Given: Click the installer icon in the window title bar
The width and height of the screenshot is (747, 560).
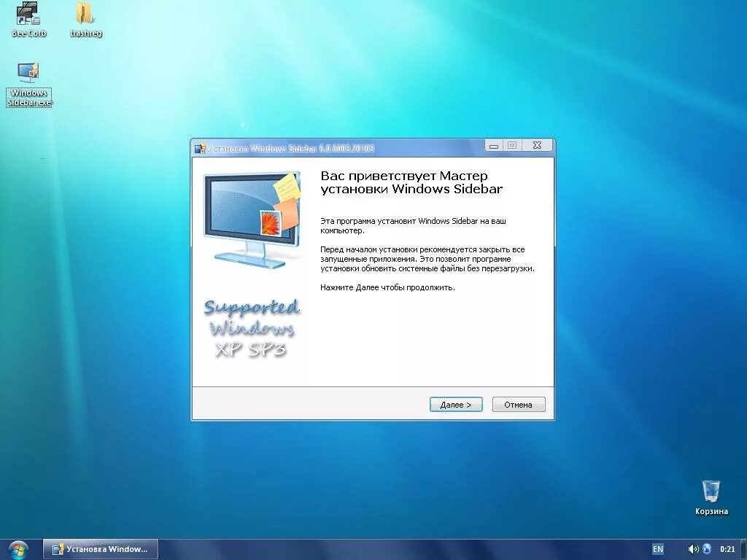Looking at the screenshot, I should (x=199, y=147).
